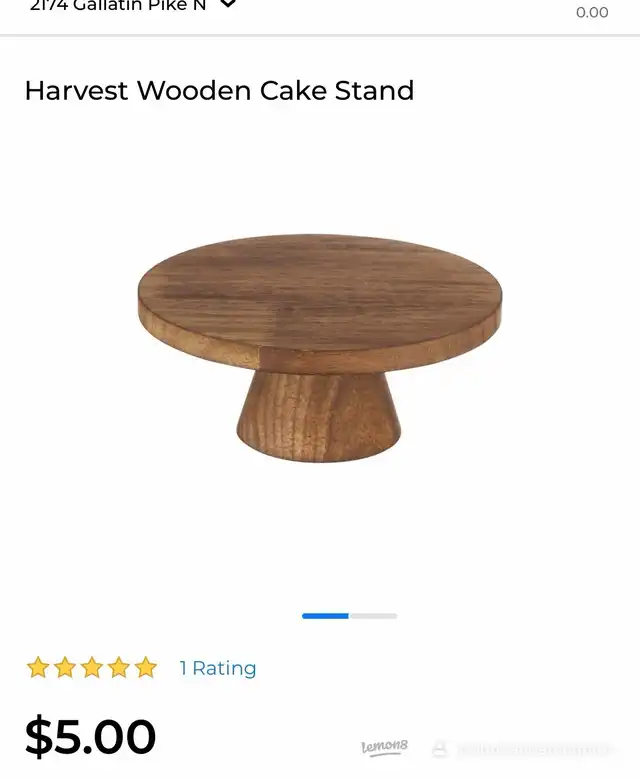Click the third gold rating star

pos(92,667)
